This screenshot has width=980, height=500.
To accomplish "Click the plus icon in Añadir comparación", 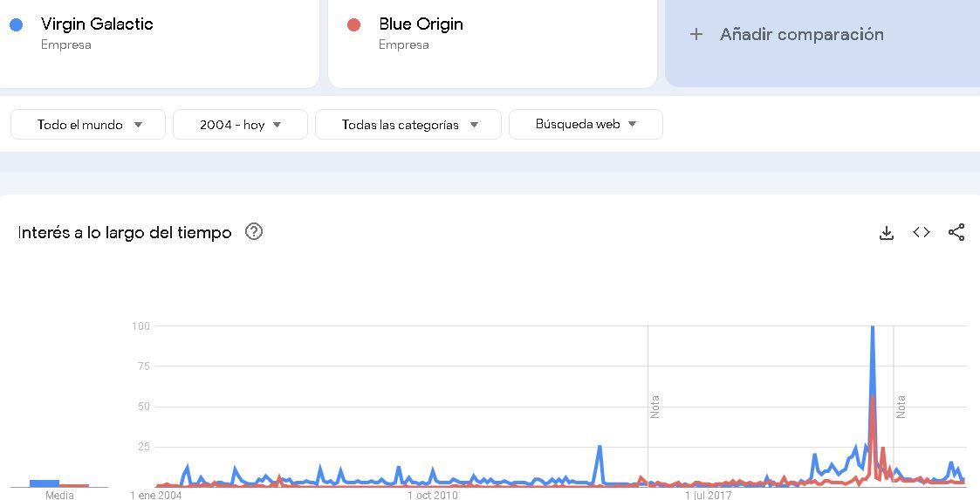I will (696, 34).
